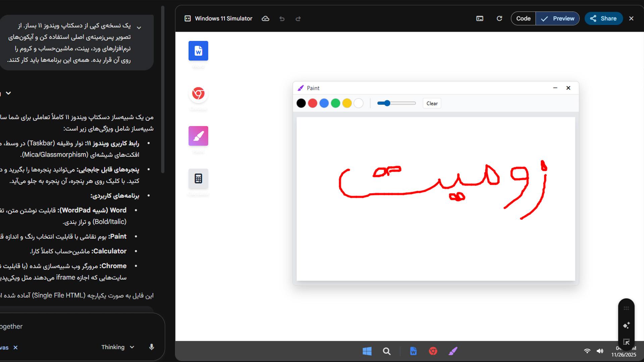Click the Paint drawing canvas area
Viewport: 644px width, 362px height.
click(x=436, y=199)
